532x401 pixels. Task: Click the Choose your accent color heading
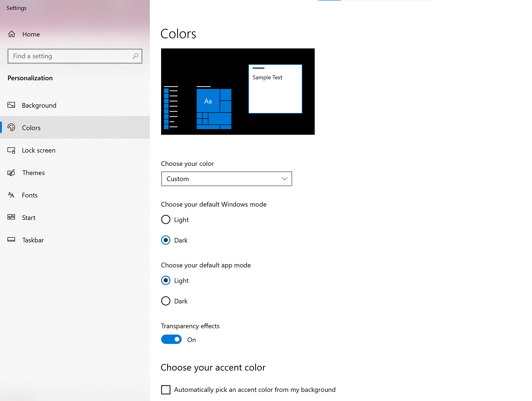tap(213, 367)
